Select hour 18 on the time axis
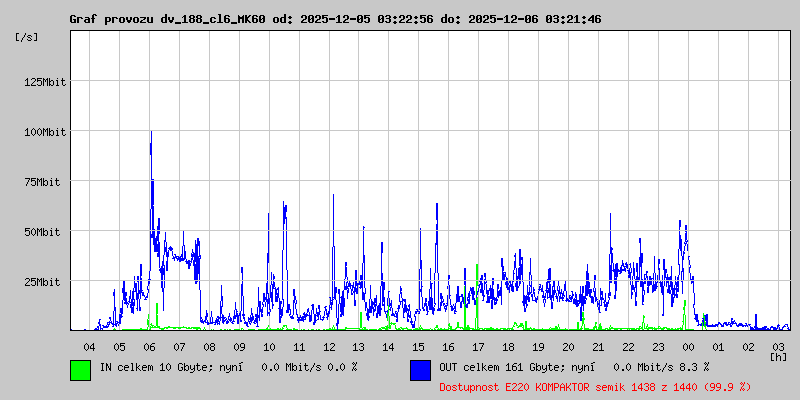This screenshot has height=400, width=800. tap(508, 346)
